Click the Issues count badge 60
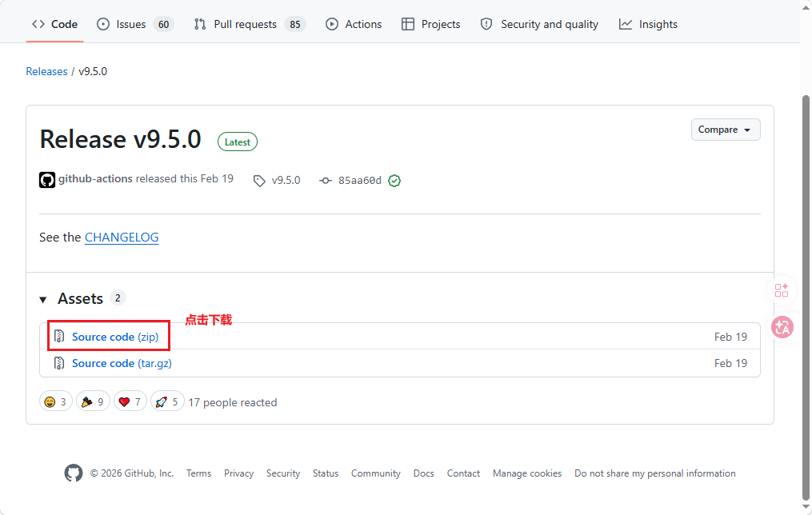 pos(164,24)
